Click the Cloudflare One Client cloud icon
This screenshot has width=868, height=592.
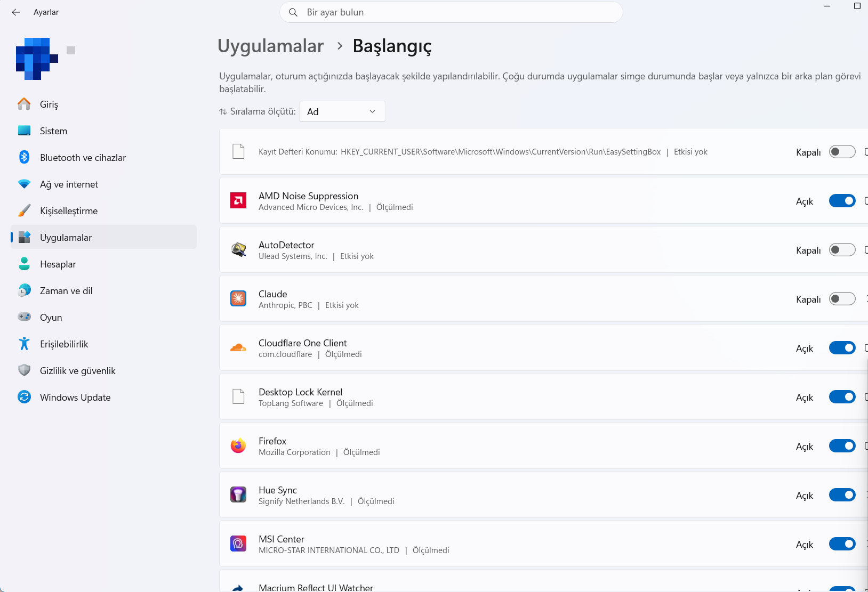[x=238, y=347]
